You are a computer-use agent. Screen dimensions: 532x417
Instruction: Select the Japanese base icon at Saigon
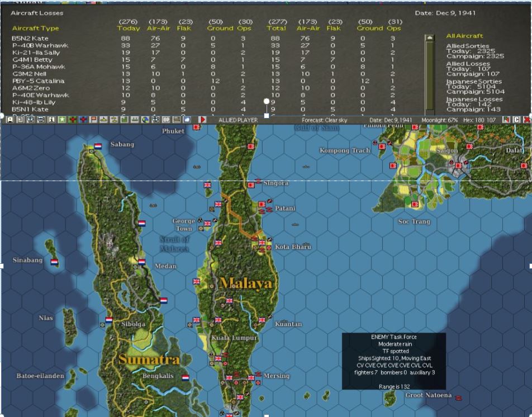(x=458, y=165)
